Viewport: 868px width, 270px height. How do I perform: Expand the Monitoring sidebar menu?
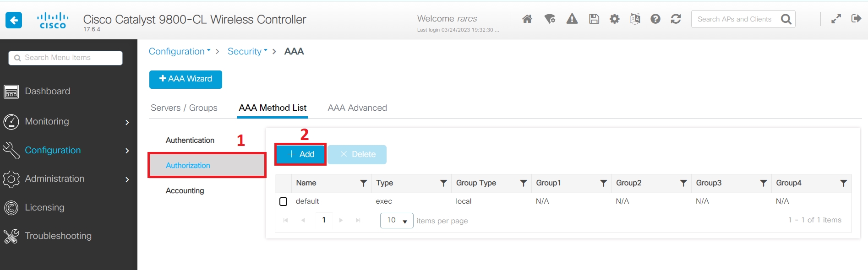tap(69, 122)
